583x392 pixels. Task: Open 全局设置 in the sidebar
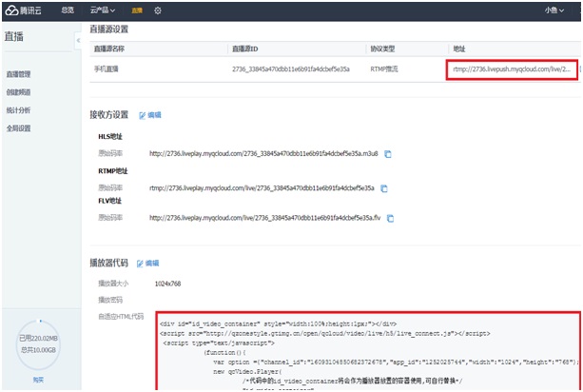click(x=18, y=128)
